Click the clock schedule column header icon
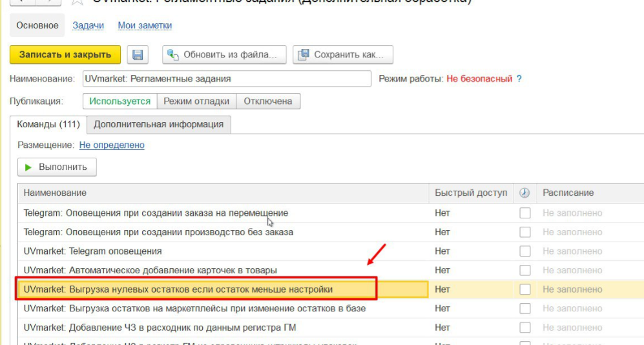 click(x=525, y=193)
